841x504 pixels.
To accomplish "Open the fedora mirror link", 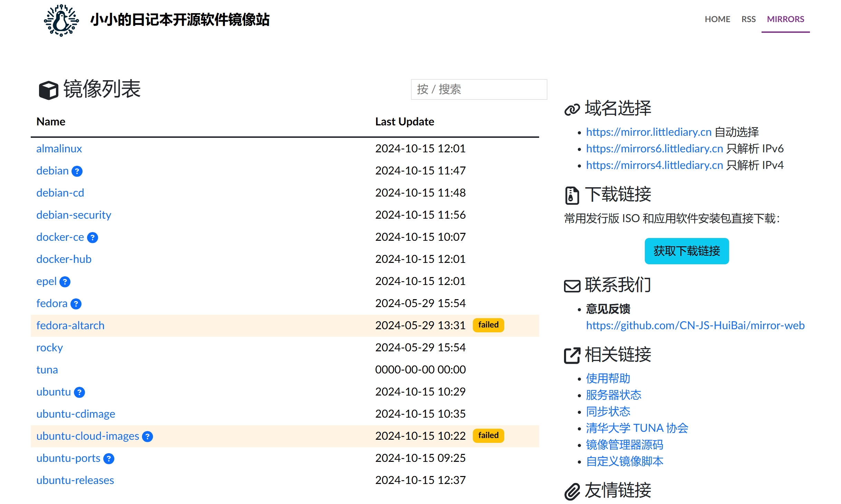I will [52, 303].
